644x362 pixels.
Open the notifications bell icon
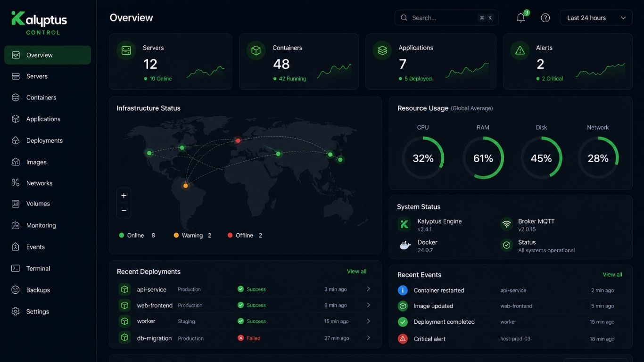click(520, 18)
